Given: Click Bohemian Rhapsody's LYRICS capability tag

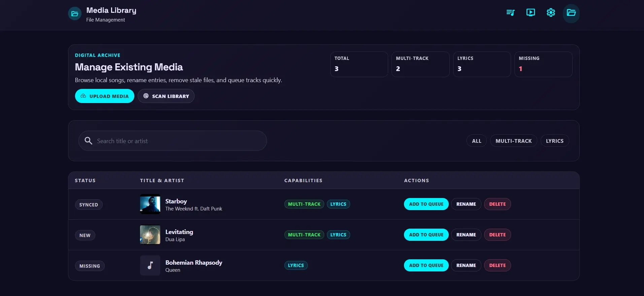Looking at the screenshot, I should (296, 265).
